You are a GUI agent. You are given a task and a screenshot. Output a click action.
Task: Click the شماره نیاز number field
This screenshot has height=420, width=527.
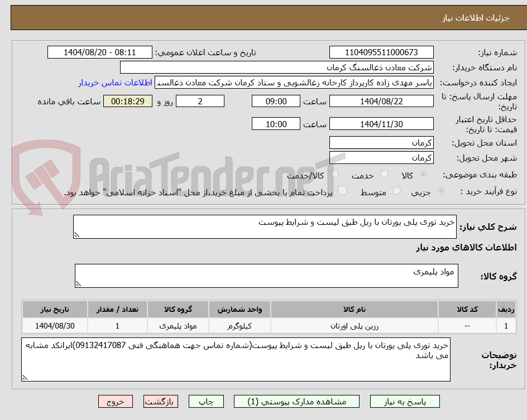[381, 52]
